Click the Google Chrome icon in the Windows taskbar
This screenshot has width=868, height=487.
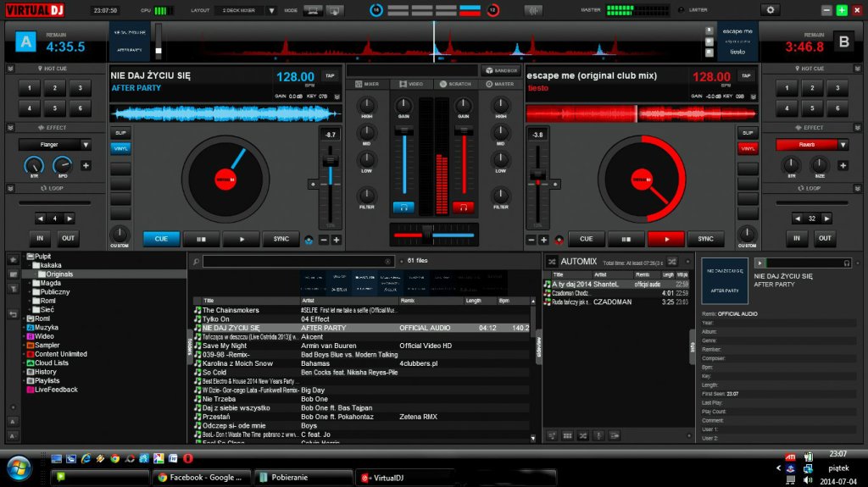pyautogui.click(x=114, y=458)
